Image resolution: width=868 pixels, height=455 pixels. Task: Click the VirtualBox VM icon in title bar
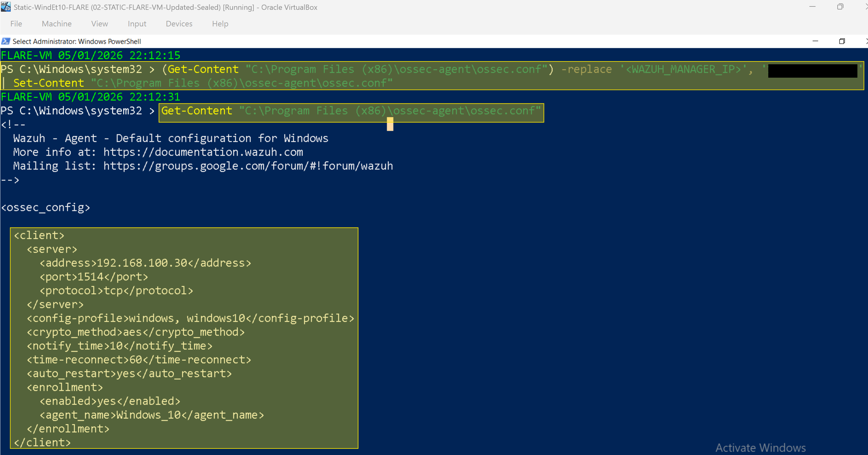(6, 7)
